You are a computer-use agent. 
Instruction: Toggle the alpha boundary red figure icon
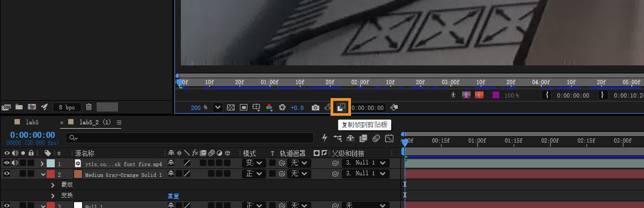pyautogui.click(x=479, y=95)
